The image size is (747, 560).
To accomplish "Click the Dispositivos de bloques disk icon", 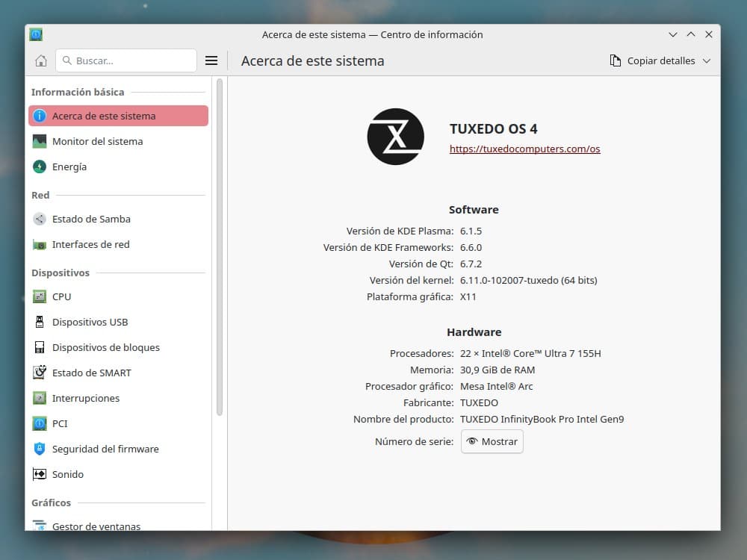I will tap(40, 347).
